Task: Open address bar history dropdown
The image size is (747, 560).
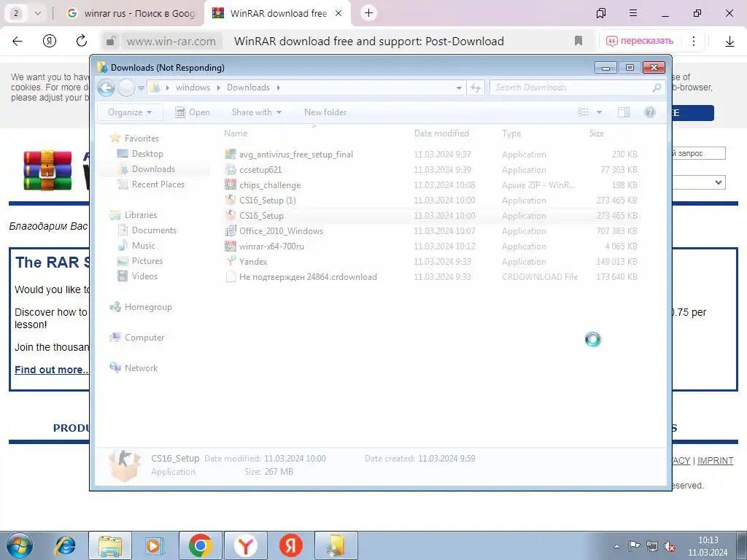Action: 459,87
